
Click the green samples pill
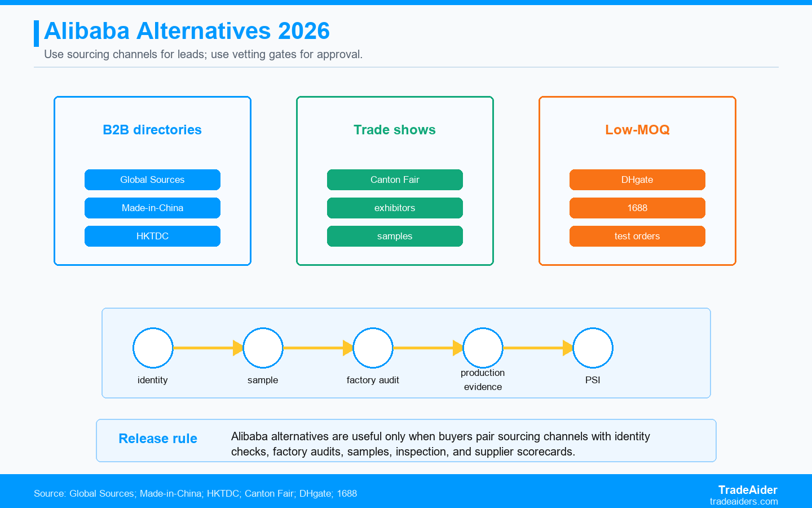395,236
